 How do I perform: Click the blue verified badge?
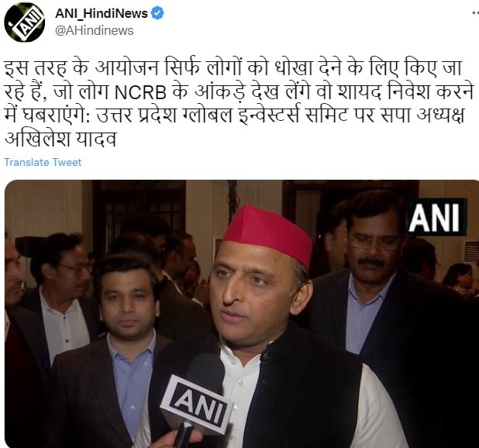coord(157,14)
